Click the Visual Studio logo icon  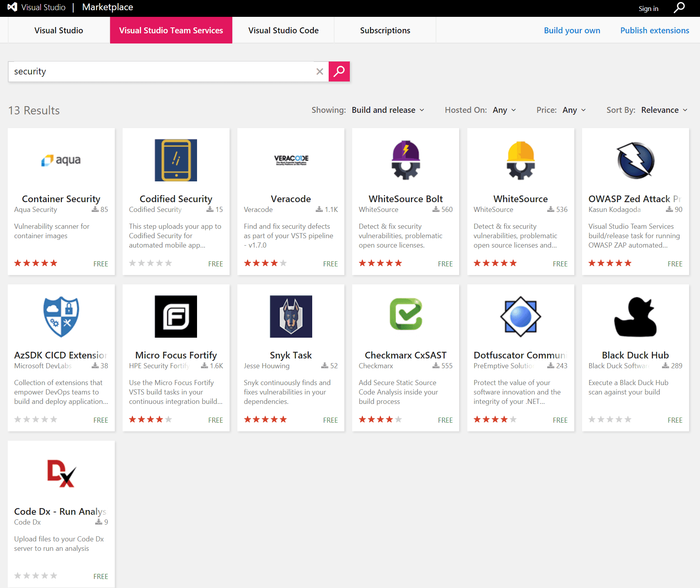[13, 7]
